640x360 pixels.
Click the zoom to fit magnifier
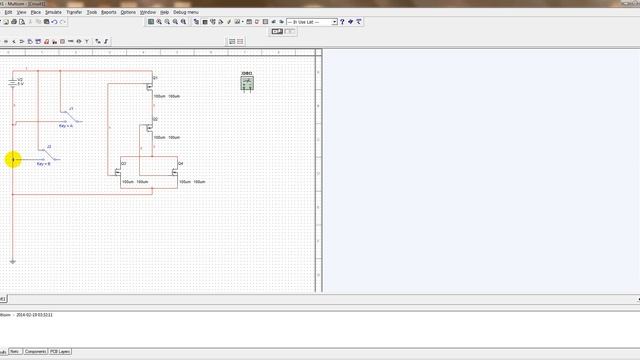pos(184,22)
